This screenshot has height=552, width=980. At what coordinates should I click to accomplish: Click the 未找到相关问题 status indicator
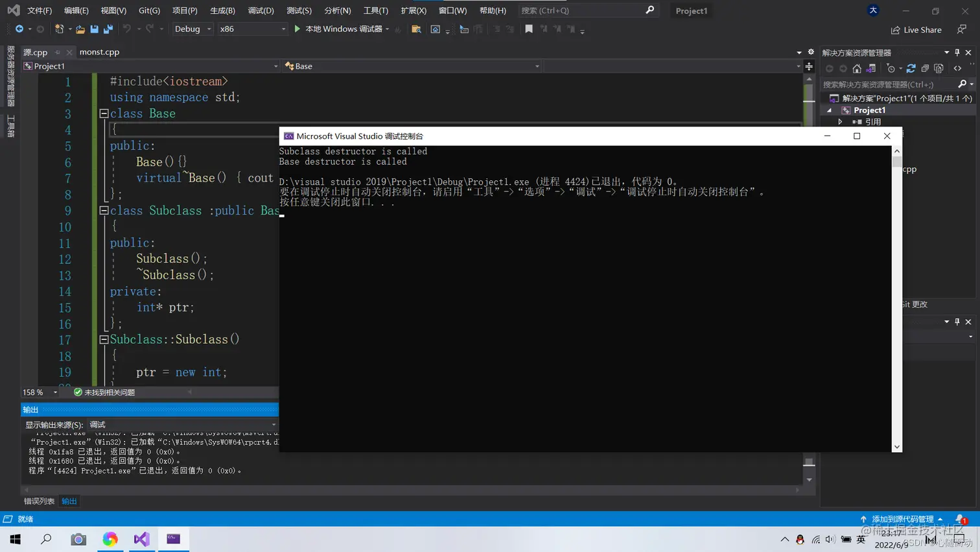tap(104, 392)
